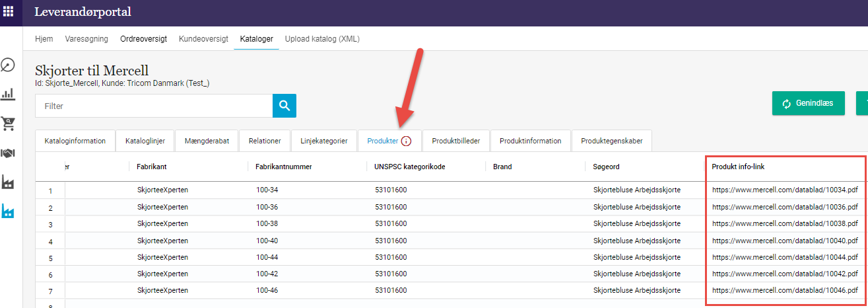Select the blue factory sidebar icon
868x308 pixels.
coord(8,212)
